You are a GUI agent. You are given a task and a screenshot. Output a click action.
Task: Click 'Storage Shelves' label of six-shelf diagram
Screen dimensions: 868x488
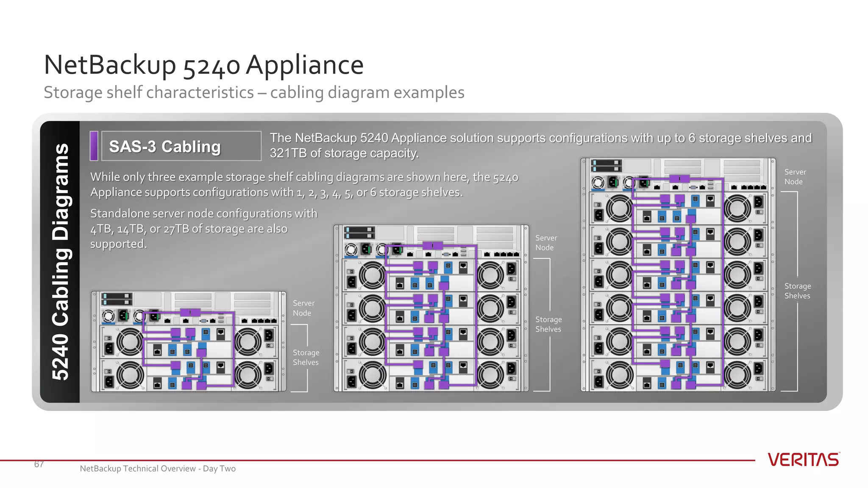798,291
